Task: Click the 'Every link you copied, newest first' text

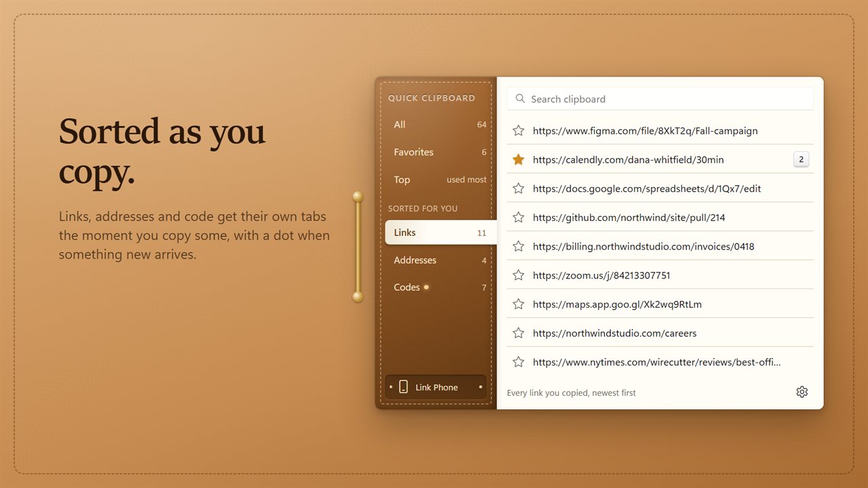Action: (571, 392)
